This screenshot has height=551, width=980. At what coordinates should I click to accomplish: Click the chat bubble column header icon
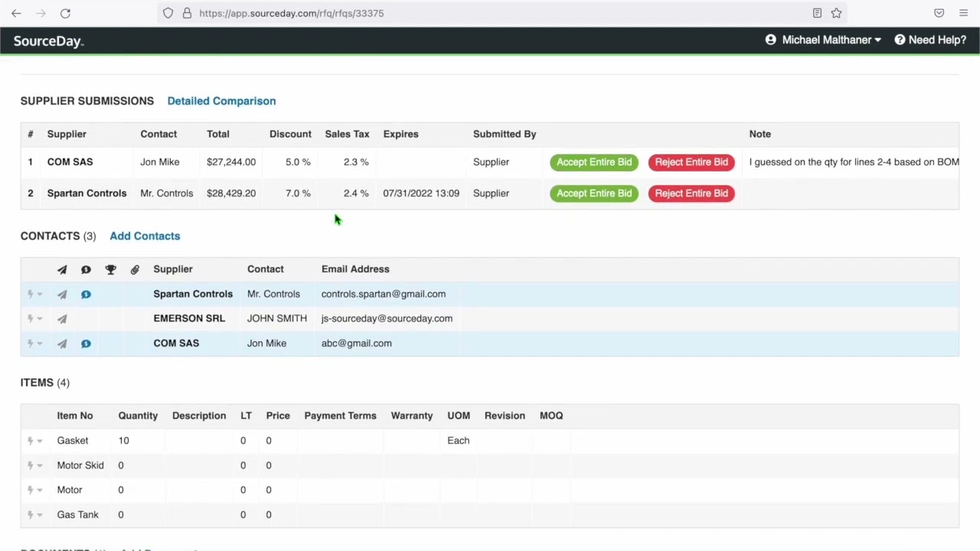pos(86,269)
